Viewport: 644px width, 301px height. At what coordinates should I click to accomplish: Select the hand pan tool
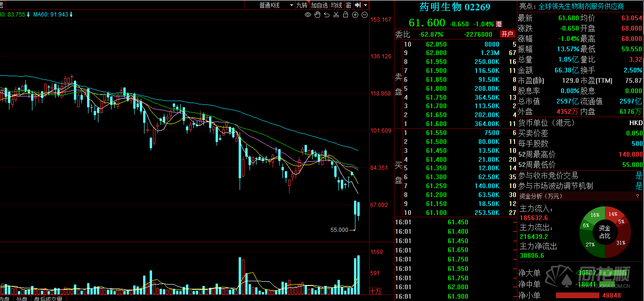click(317, 15)
